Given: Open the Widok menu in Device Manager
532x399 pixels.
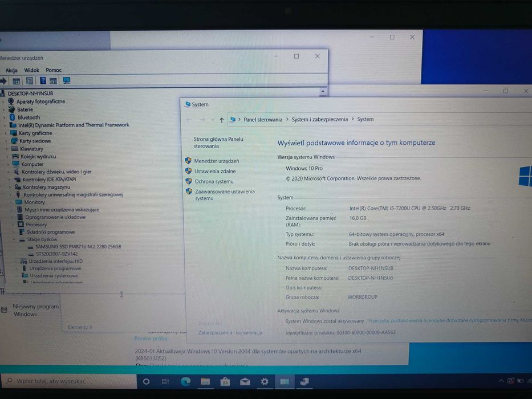Looking at the screenshot, I should click(x=31, y=70).
